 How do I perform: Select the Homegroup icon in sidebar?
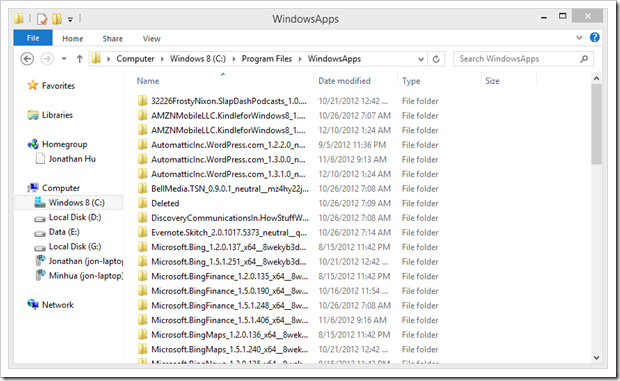(x=33, y=144)
